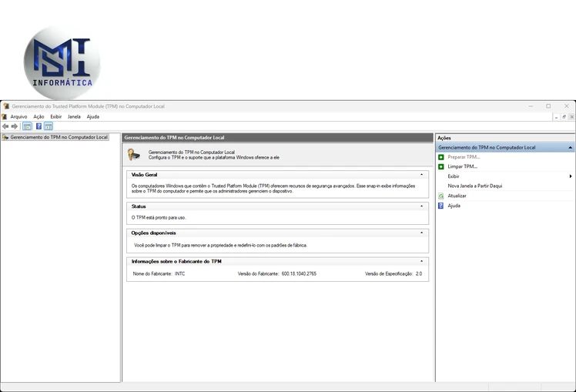576x392 pixels.
Task: Click the Atualizar refresh icon
Action: [x=441, y=196]
